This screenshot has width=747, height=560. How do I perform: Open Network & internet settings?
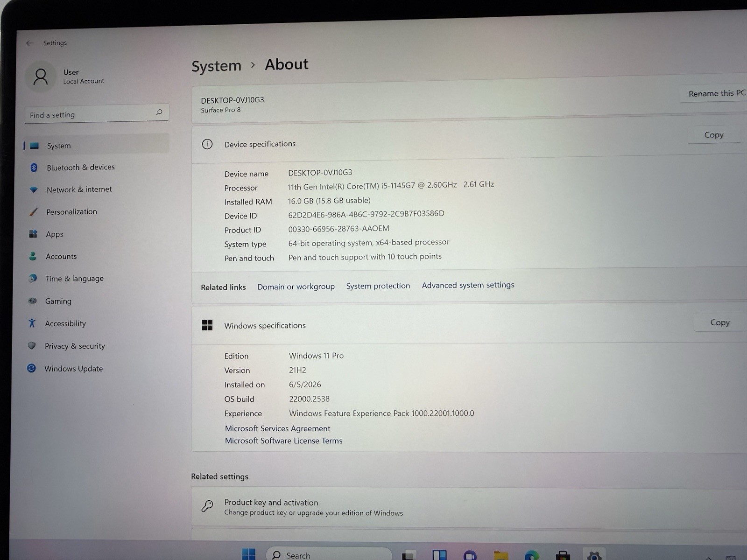coord(96,189)
